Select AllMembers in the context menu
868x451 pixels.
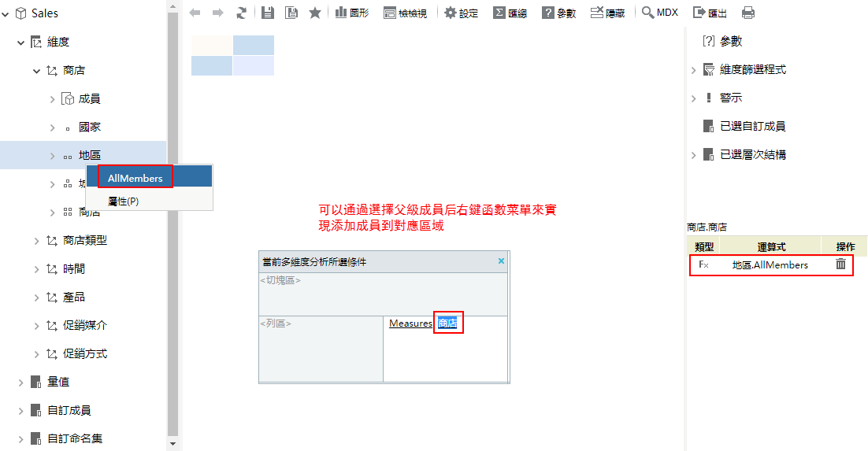tap(135, 178)
